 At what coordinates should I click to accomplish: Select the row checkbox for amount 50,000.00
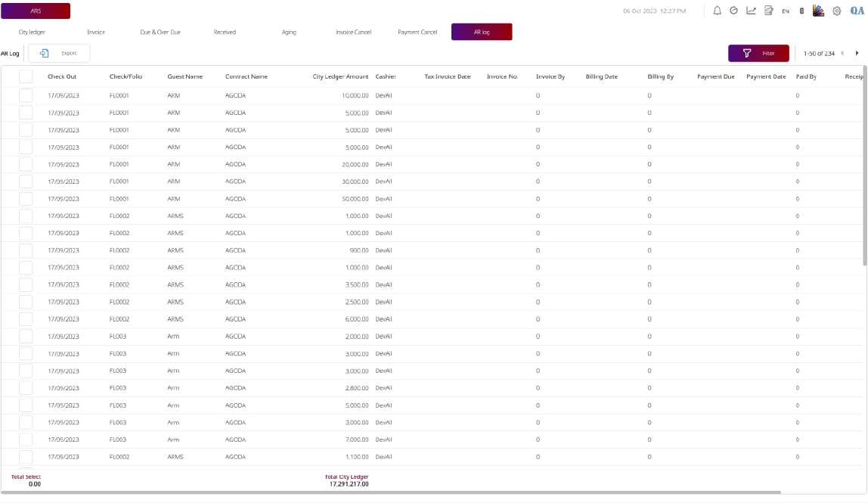point(26,199)
